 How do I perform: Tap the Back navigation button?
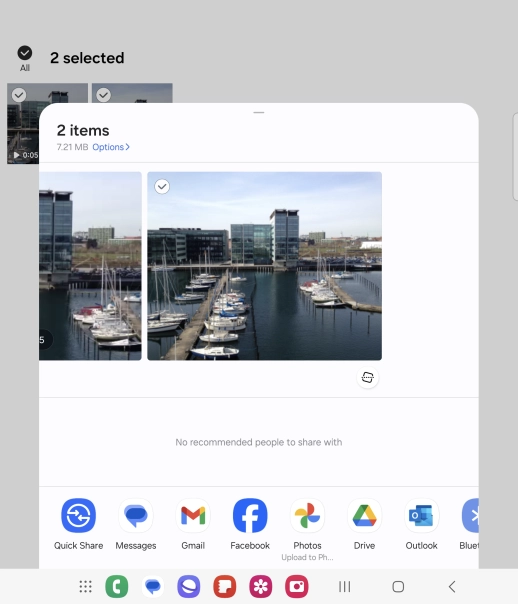point(452,587)
